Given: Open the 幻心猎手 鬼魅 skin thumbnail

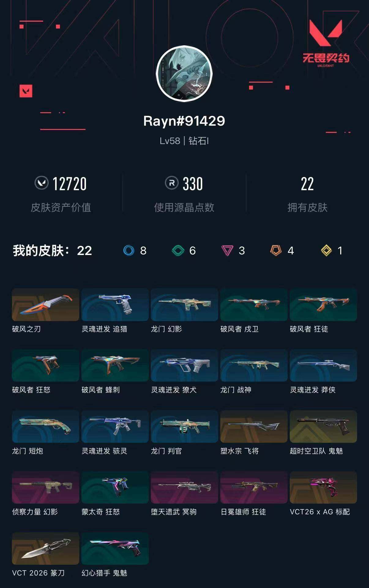Looking at the screenshot, I should [115, 549].
